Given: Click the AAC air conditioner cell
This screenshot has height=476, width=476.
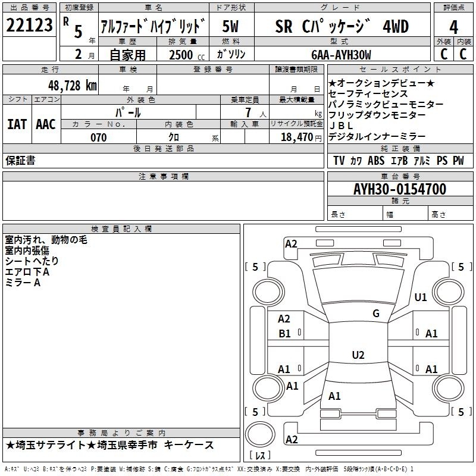Looking at the screenshot, I should coord(46,124).
